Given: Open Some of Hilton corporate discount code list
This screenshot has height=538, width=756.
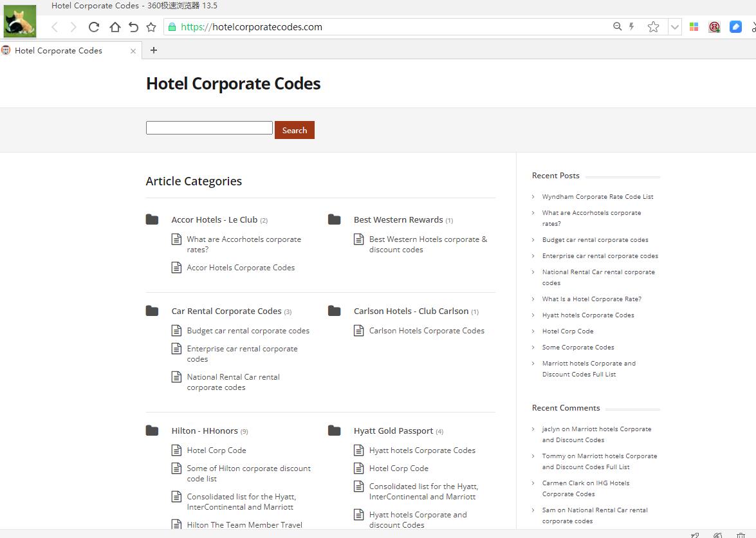Looking at the screenshot, I should (x=249, y=474).
